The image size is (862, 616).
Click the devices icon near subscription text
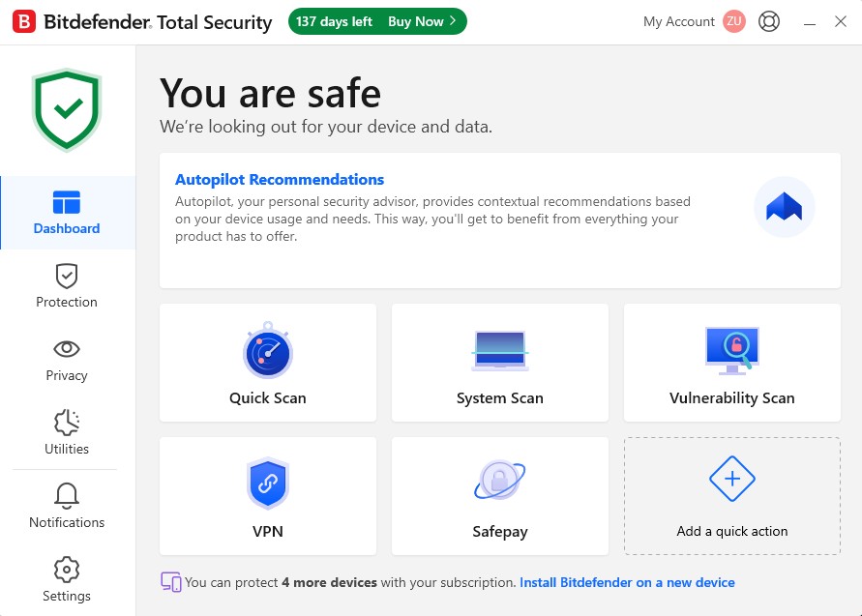(171, 582)
